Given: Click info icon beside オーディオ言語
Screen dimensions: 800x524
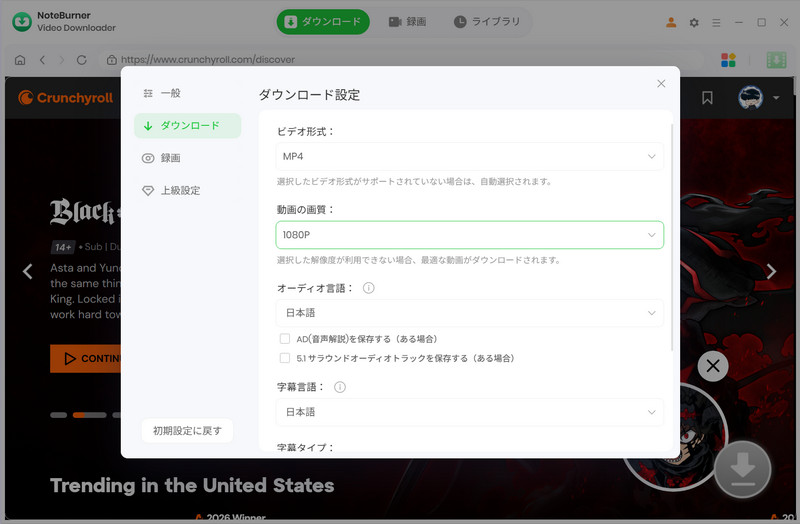Looking at the screenshot, I should [x=368, y=288].
